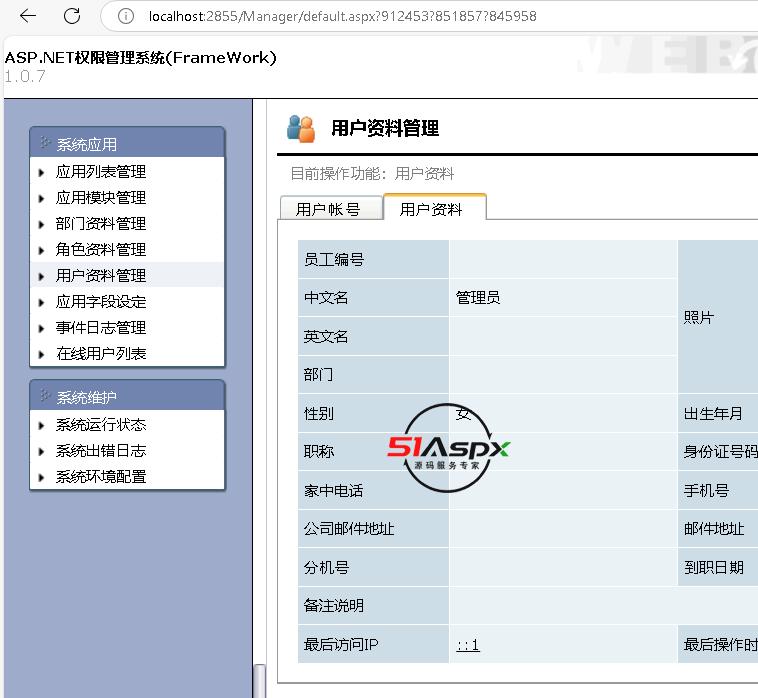758x698 pixels.
Task: Click the address bar URL
Action: click(342, 16)
